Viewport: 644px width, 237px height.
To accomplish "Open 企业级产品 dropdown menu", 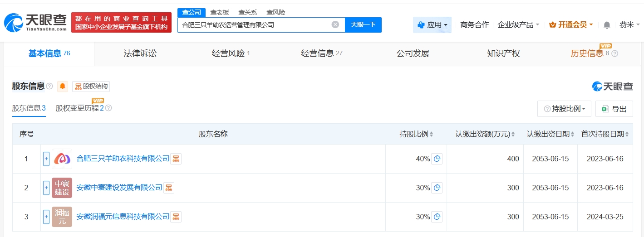I will (x=518, y=24).
